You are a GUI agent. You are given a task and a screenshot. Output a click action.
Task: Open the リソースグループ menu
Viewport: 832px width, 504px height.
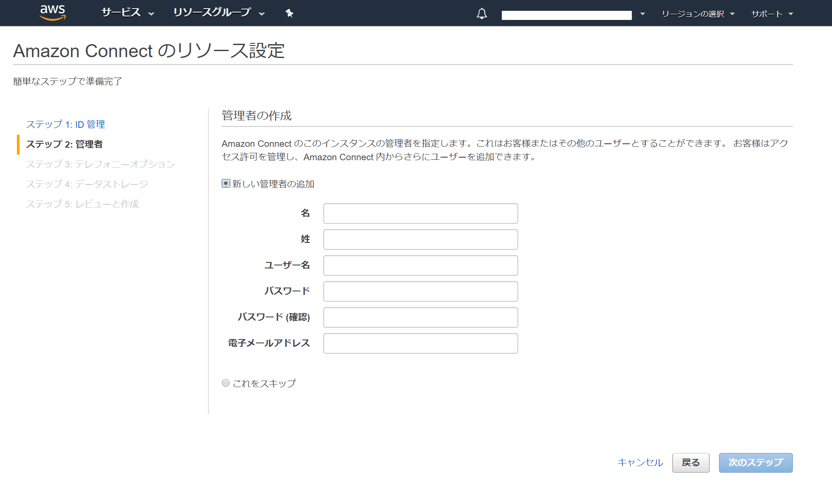click(219, 13)
